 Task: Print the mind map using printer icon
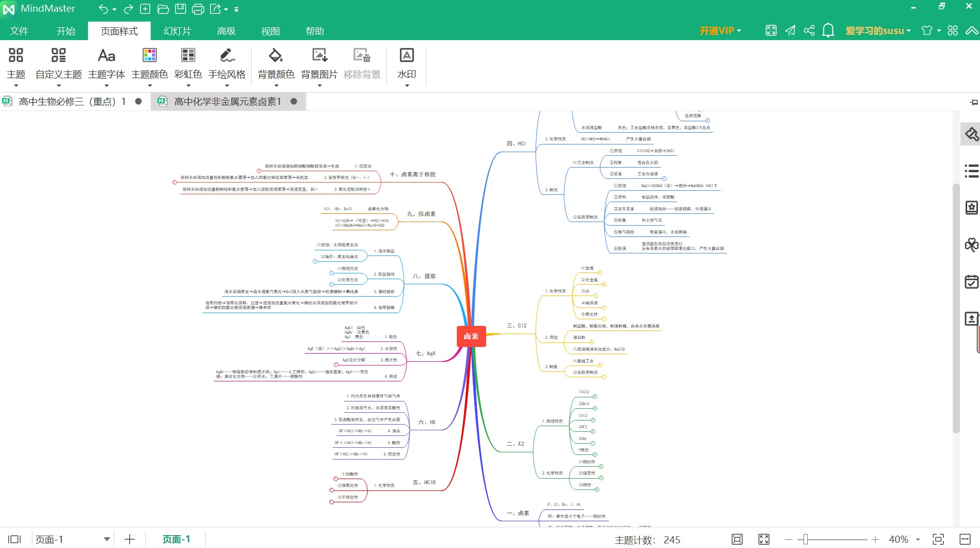point(198,9)
